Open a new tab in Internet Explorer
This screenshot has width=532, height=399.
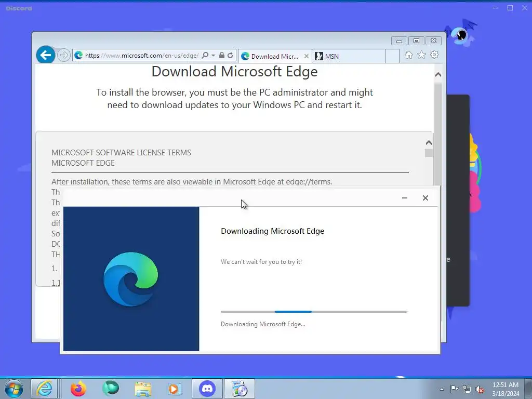point(392,56)
